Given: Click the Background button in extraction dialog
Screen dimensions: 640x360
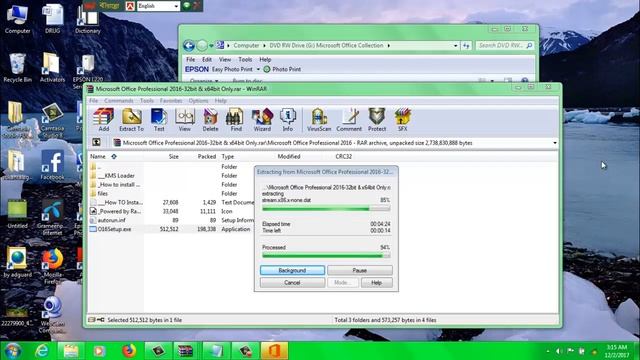Looking at the screenshot, I should click(x=292, y=270).
